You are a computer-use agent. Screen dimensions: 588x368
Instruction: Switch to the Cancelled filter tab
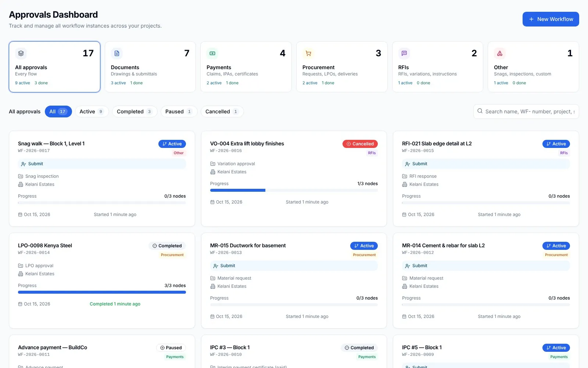[x=222, y=112]
